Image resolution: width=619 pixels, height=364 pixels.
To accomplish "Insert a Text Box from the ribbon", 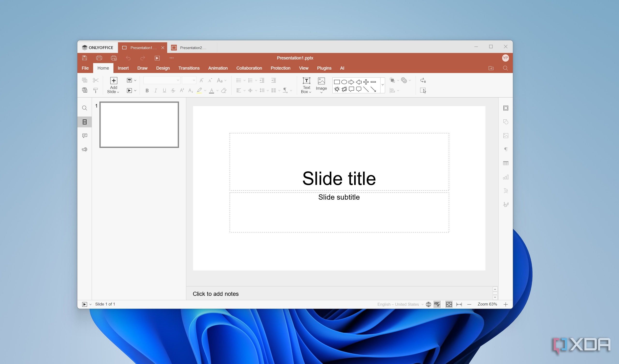I will (306, 85).
